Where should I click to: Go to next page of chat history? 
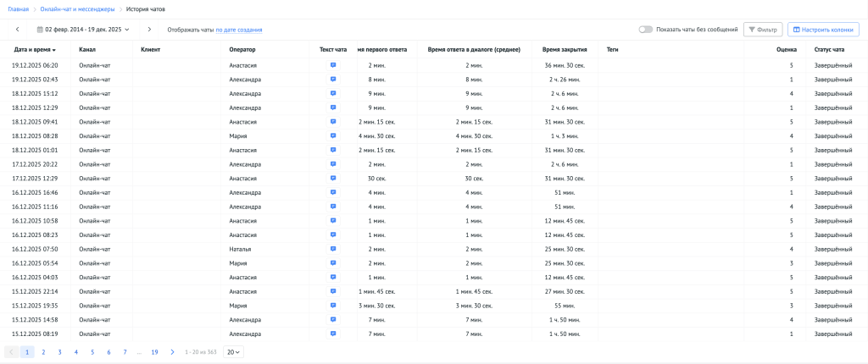tap(172, 351)
